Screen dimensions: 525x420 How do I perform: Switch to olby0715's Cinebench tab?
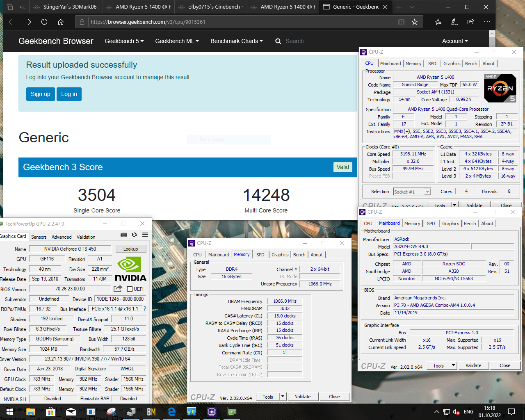point(210,7)
